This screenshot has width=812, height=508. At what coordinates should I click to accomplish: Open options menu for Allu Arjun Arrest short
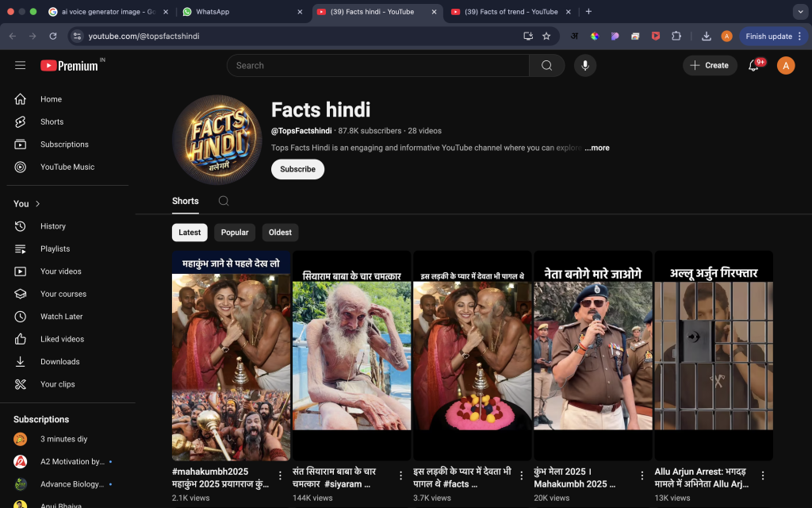763,475
